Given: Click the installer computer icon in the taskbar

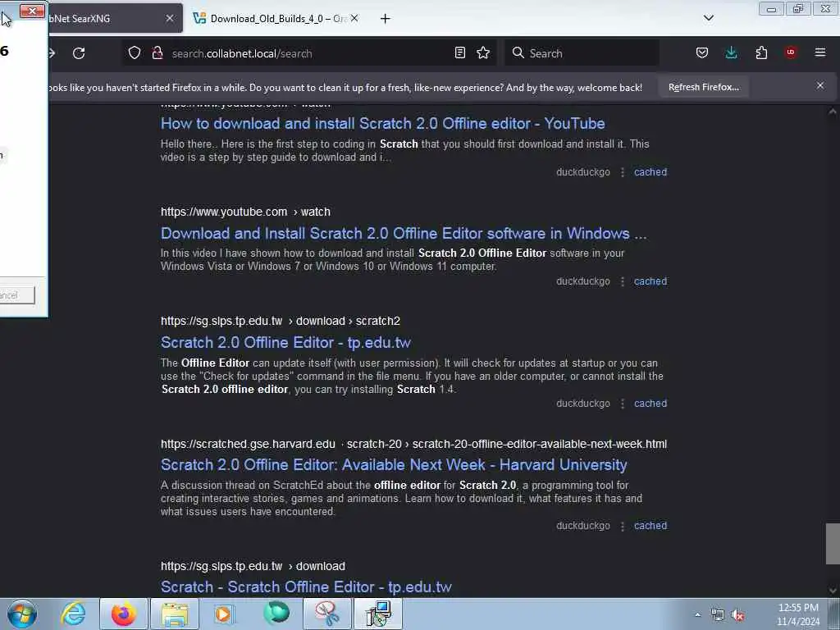Looking at the screenshot, I should point(378,614).
